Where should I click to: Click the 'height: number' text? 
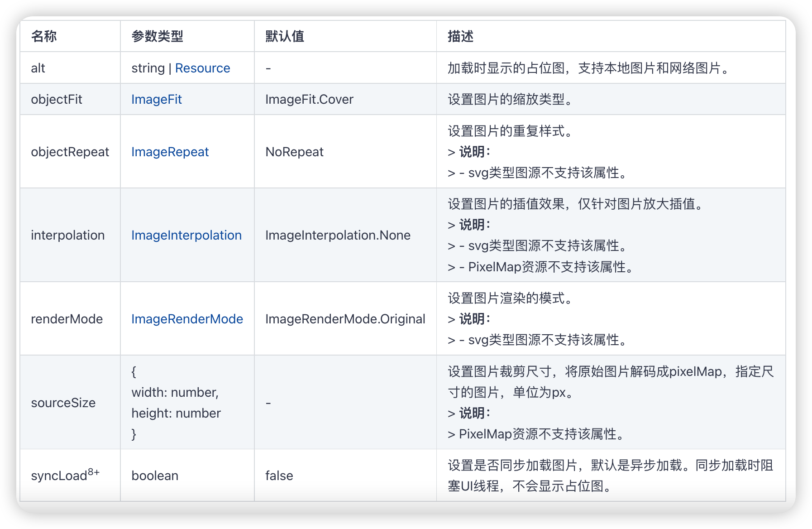point(176,413)
